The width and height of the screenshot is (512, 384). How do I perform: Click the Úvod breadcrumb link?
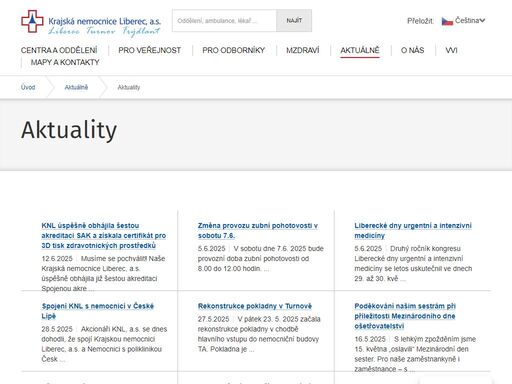[28, 87]
